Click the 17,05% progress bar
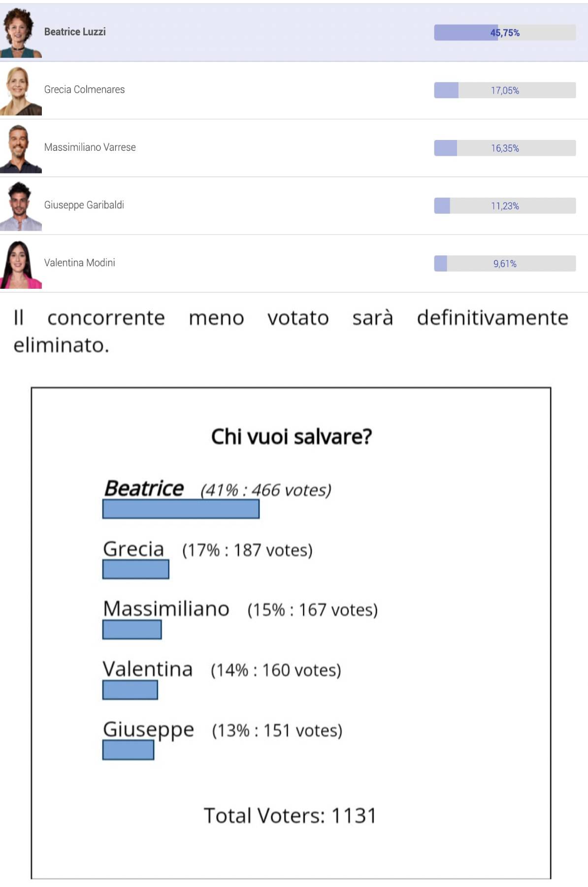This screenshot has width=588, height=887. 505,90
